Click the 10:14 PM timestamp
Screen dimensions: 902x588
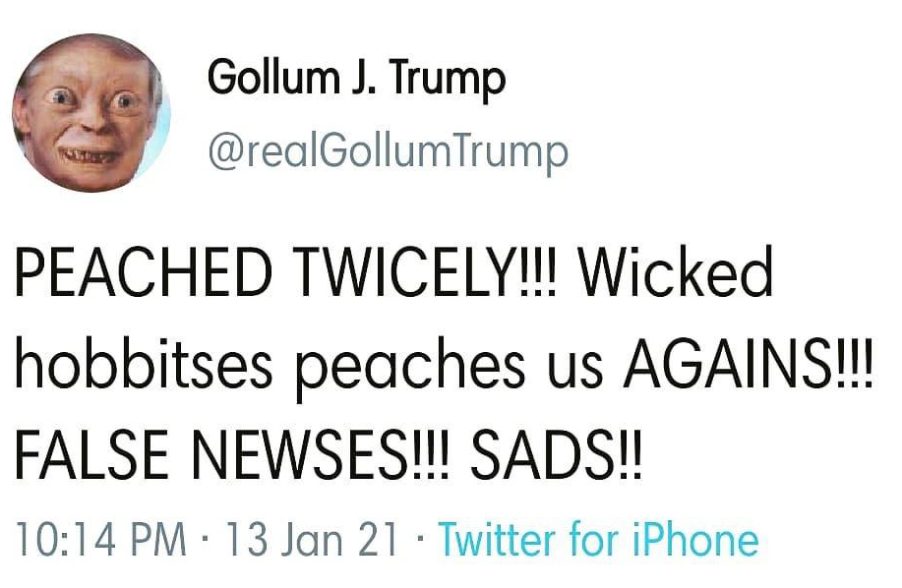[101, 540]
